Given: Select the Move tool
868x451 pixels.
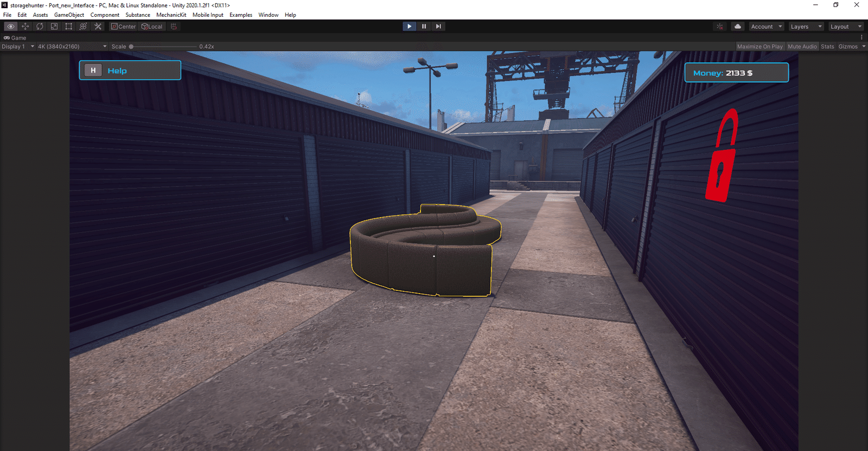Looking at the screenshot, I should pyautogui.click(x=25, y=26).
